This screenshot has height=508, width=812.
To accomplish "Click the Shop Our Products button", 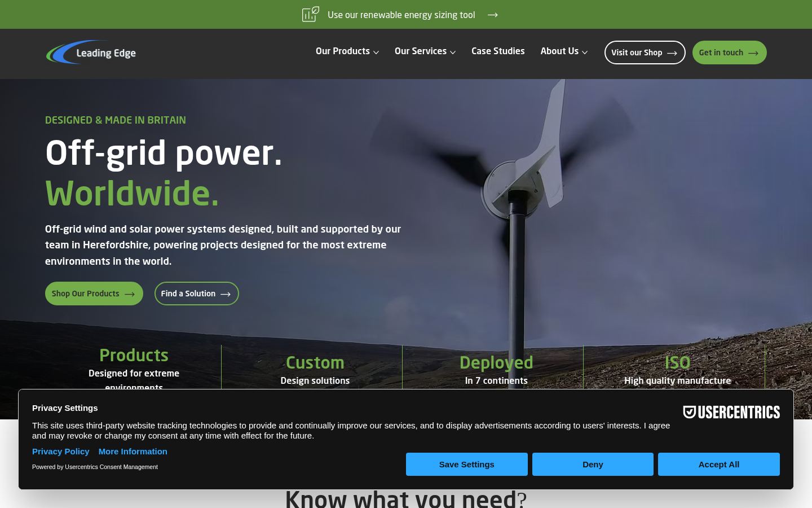I will tap(94, 294).
